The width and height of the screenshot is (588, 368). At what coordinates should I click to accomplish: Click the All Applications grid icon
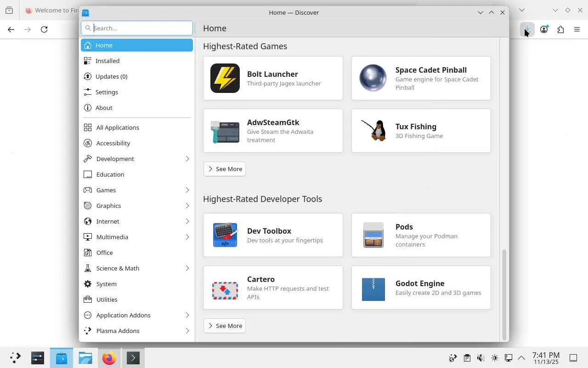[x=88, y=127]
